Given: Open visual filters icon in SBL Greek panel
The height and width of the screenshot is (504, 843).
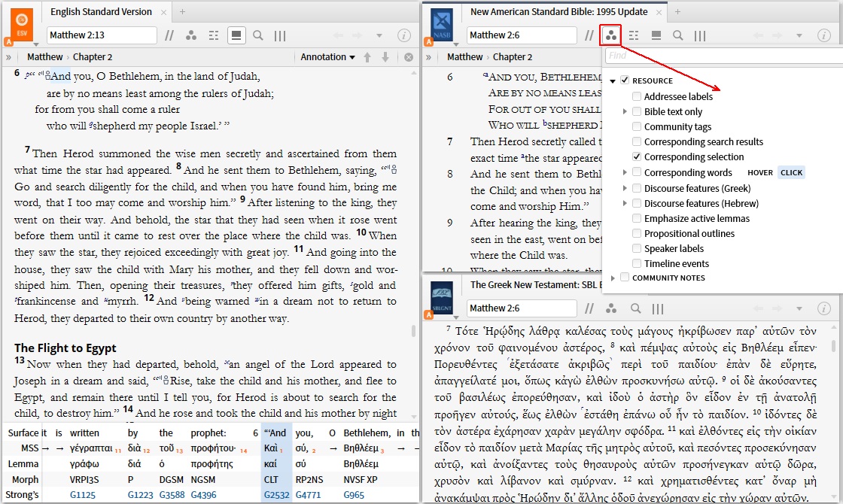Looking at the screenshot, I should [x=610, y=308].
